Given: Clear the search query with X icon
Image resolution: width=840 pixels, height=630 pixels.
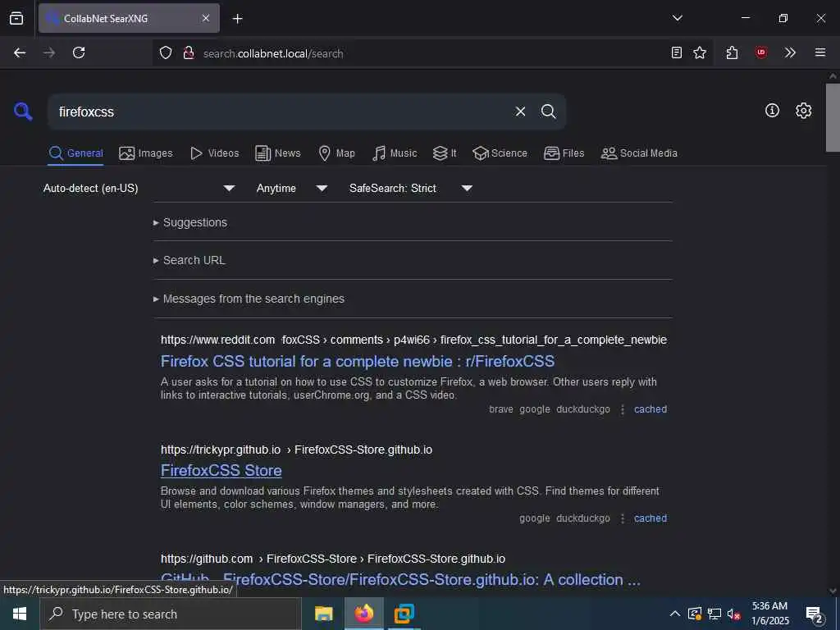Looking at the screenshot, I should point(520,112).
